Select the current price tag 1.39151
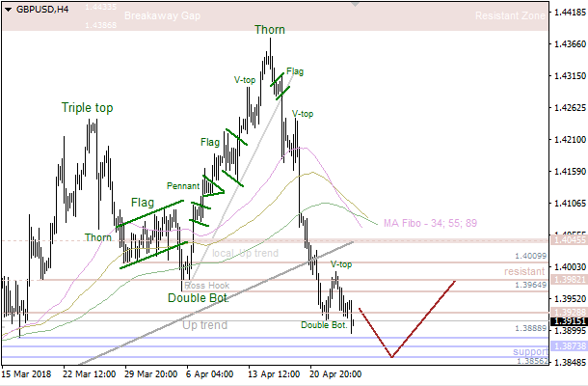 pos(567,321)
